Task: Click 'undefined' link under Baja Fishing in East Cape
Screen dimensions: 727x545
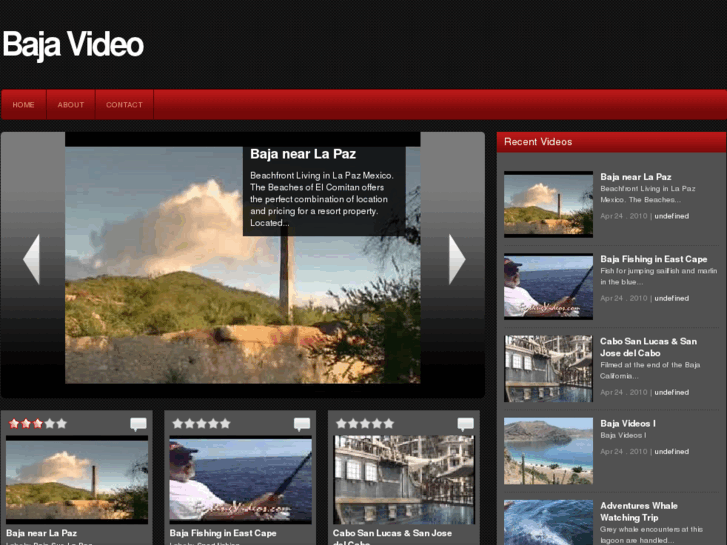Action: [671, 298]
